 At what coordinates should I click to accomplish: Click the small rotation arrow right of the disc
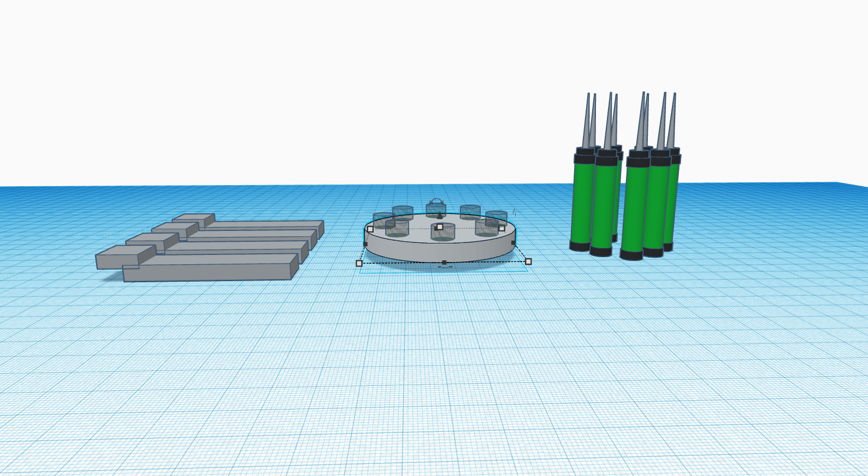[x=514, y=212]
